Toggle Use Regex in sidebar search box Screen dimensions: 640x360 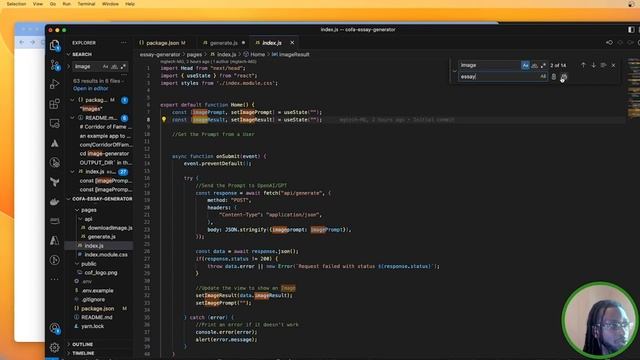[x=123, y=67]
